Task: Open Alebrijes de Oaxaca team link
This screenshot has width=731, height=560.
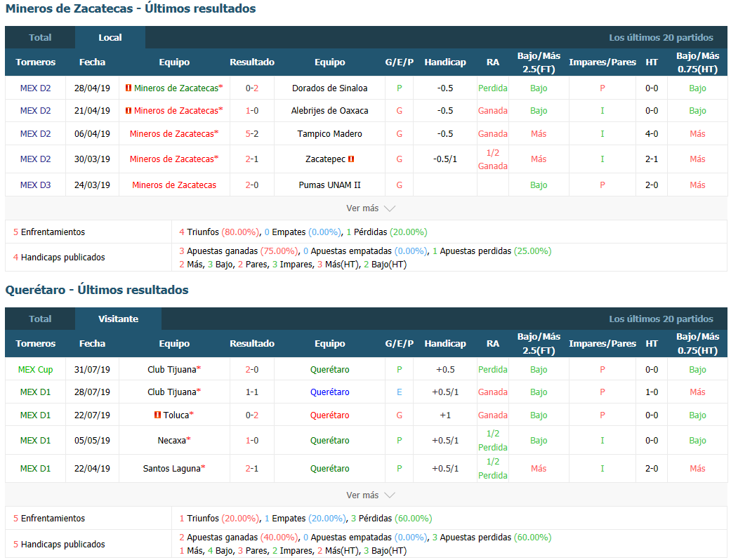Action: [329, 111]
